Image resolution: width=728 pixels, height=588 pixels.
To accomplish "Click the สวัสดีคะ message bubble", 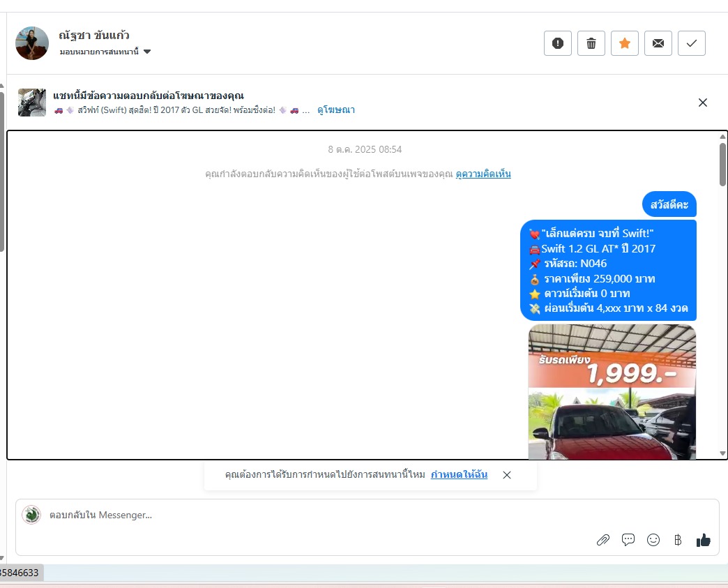I will point(669,204).
